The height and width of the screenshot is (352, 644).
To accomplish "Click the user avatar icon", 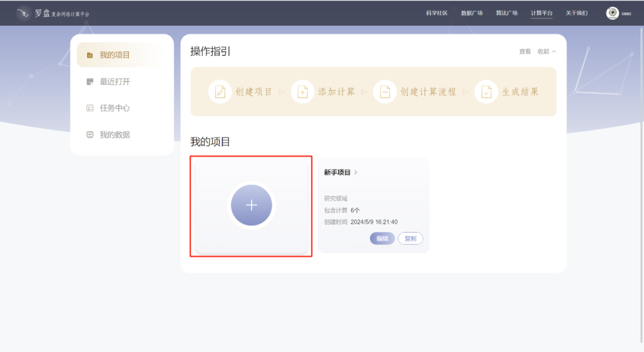I will click(x=612, y=13).
